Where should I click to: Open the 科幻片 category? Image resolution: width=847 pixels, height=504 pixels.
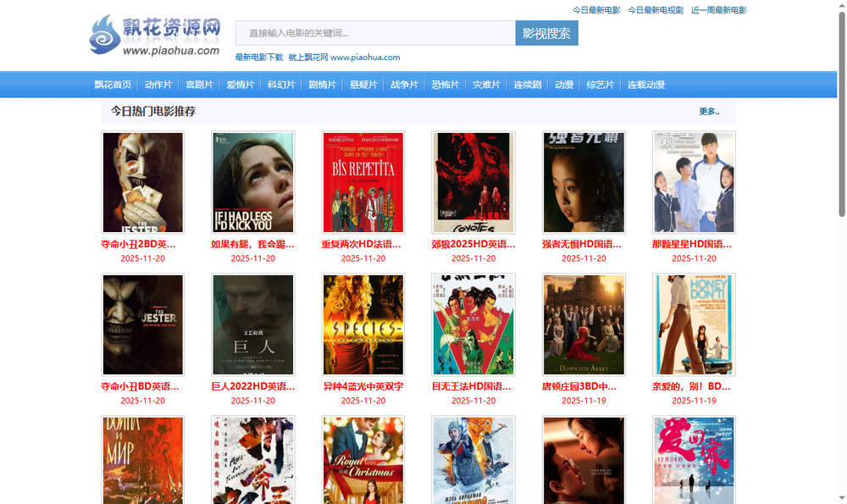point(281,85)
